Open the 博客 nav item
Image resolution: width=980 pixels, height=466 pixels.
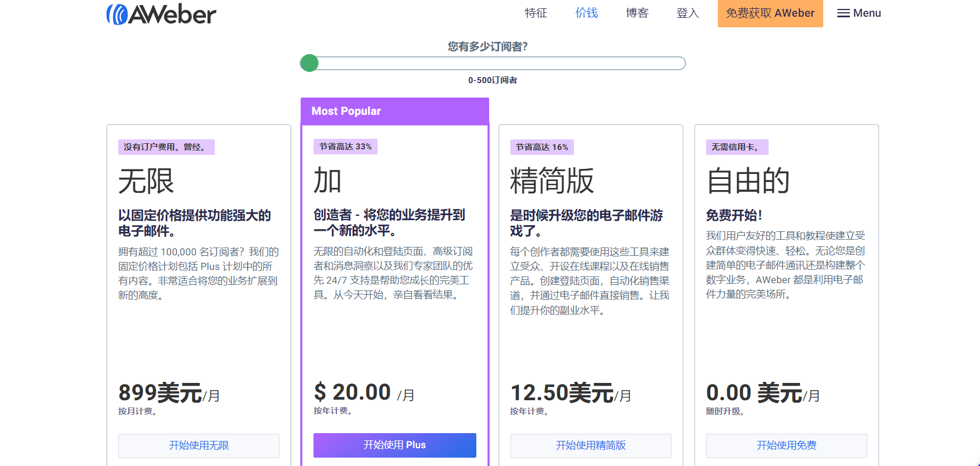[x=638, y=13]
